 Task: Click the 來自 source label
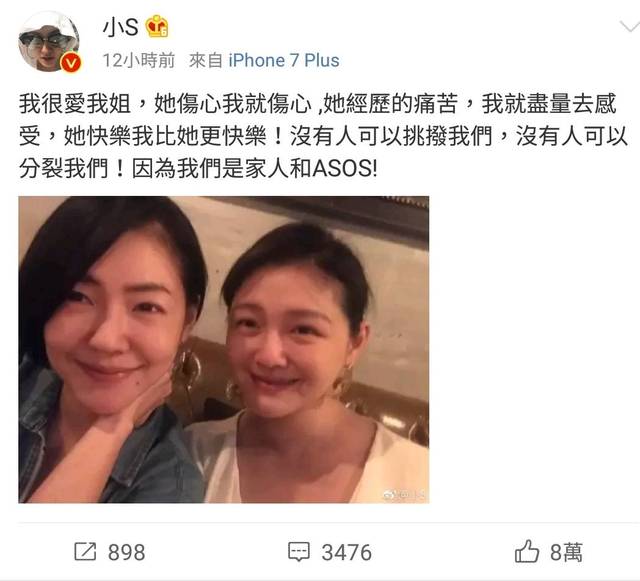click(206, 60)
